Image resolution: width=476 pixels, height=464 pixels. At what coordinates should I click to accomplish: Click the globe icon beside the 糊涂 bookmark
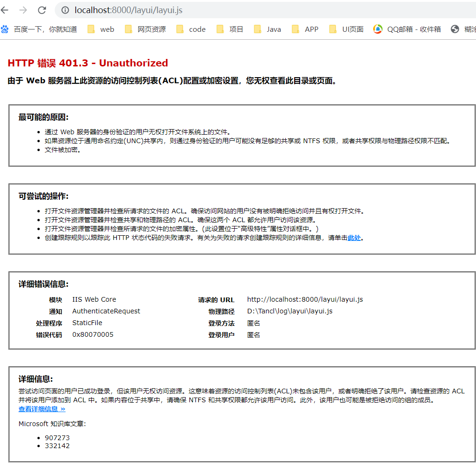454,29
